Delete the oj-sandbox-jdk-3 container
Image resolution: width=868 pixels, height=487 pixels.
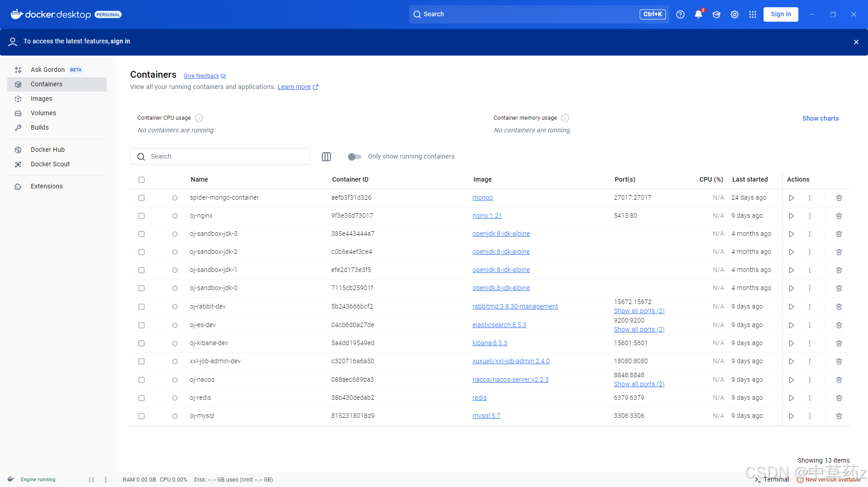[x=839, y=234]
